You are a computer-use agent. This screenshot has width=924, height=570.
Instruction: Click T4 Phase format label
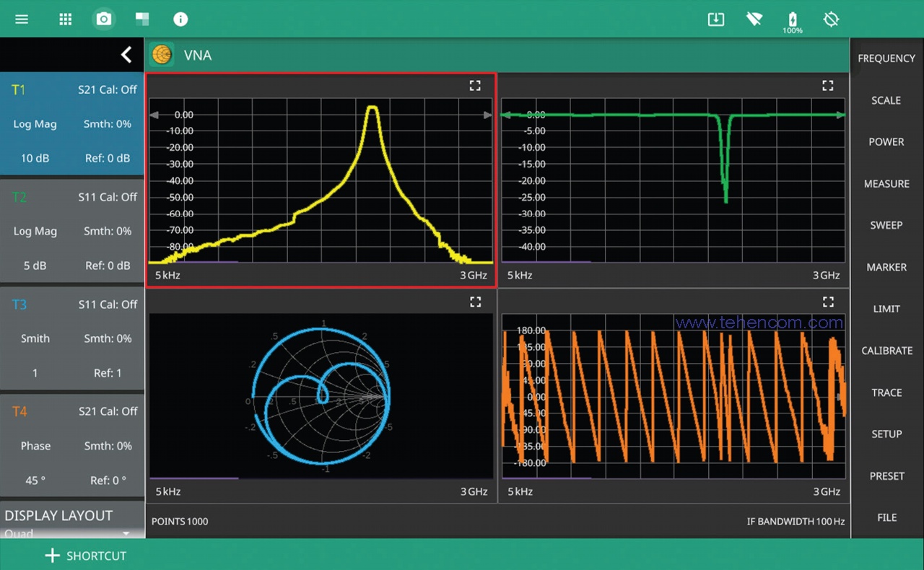coord(35,446)
